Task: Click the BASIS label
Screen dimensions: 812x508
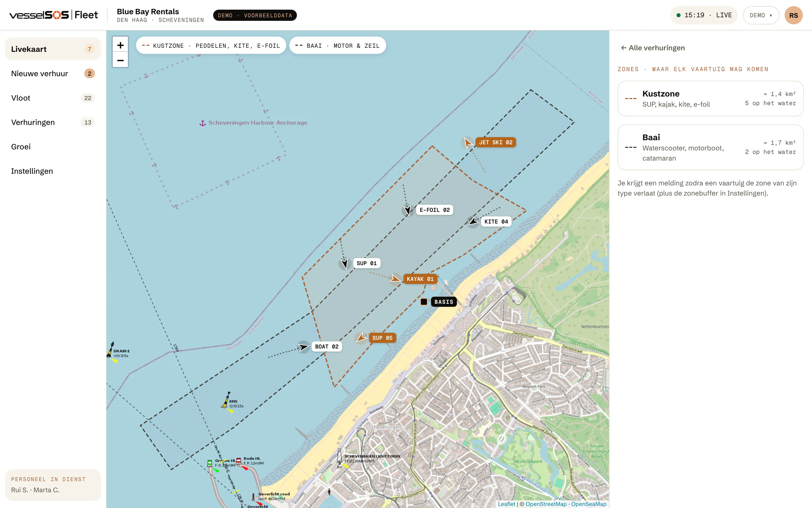Action: [x=444, y=302]
